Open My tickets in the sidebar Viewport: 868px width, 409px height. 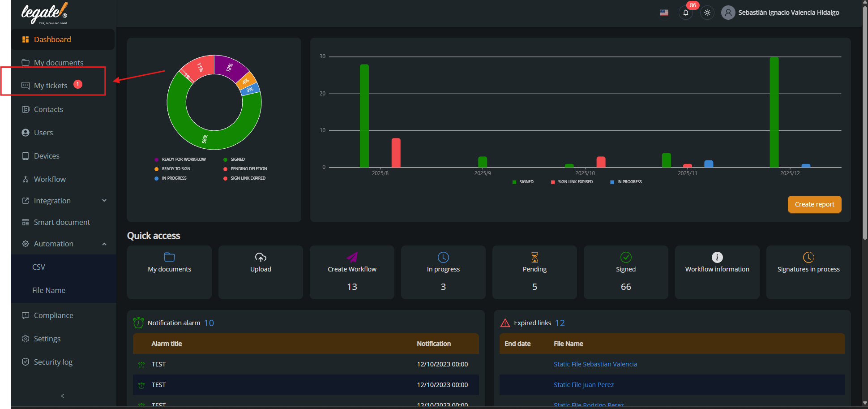tap(51, 86)
